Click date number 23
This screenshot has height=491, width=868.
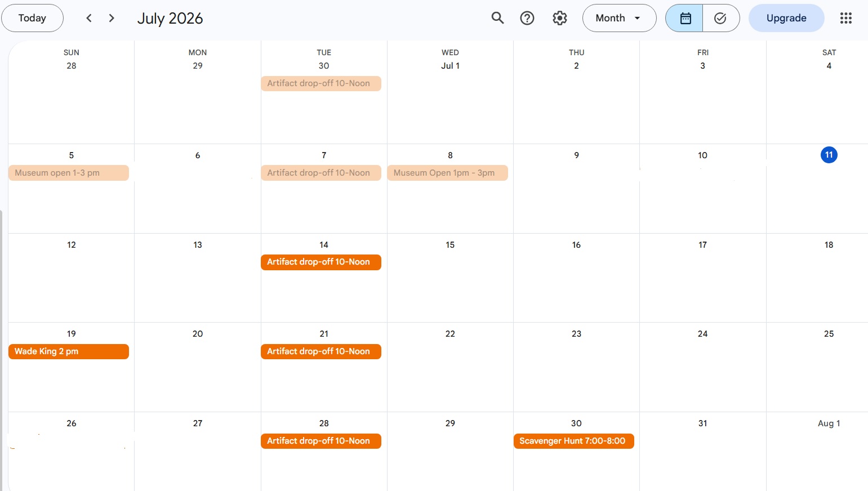576,334
